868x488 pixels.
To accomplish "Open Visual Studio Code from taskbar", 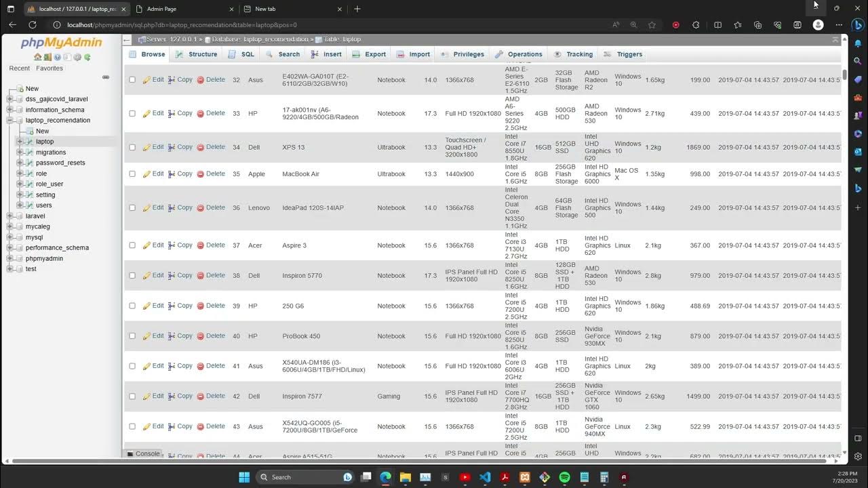I will coord(485,477).
